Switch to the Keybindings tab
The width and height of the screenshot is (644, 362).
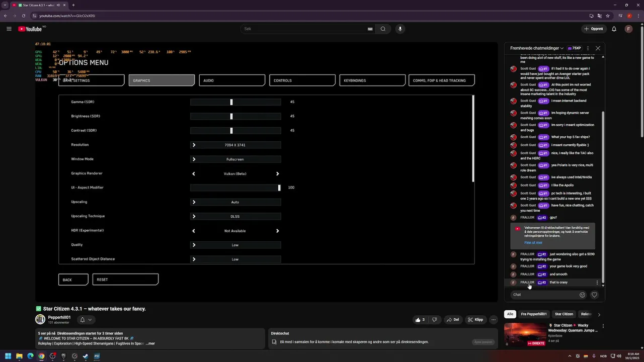pos(372,80)
